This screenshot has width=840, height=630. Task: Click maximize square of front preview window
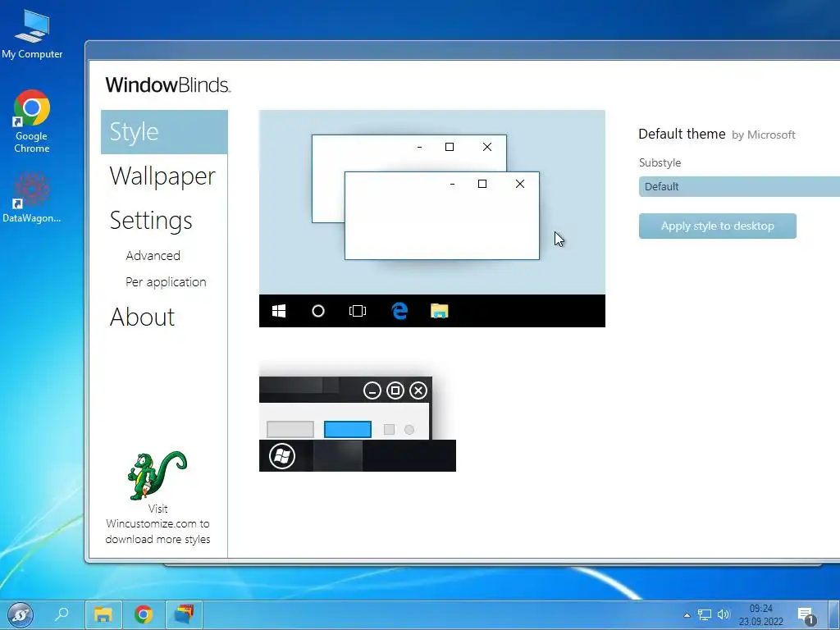point(482,184)
